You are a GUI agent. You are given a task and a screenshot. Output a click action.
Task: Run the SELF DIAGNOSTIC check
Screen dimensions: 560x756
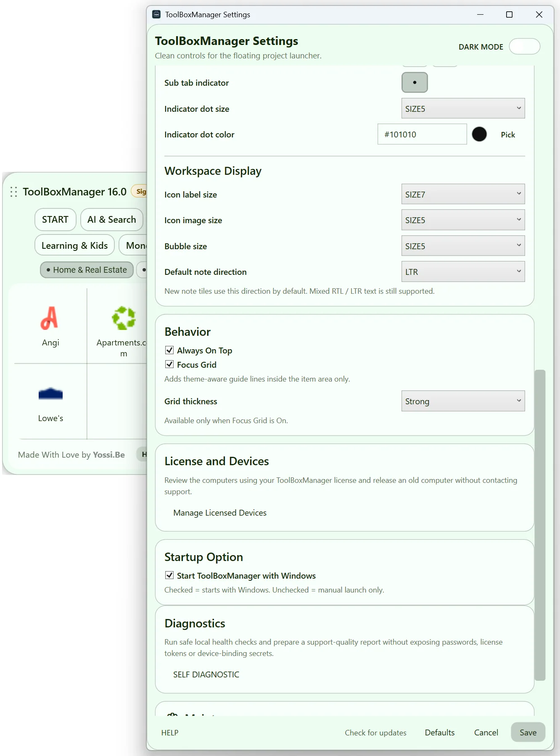206,674
